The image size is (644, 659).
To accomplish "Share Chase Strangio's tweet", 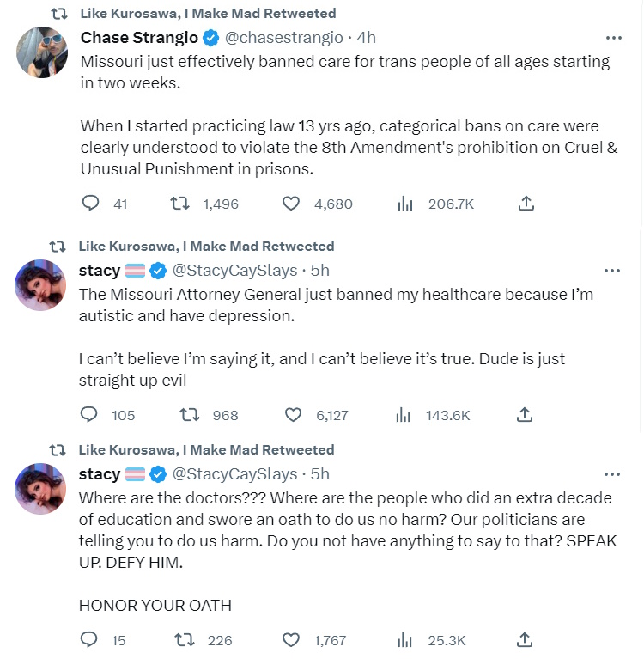I will (526, 204).
